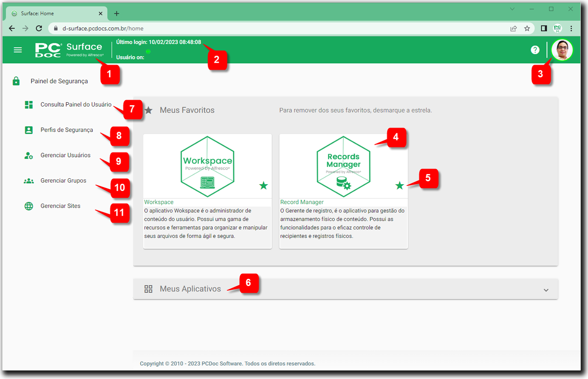The image size is (588, 379).
Task: Unfavorite Records Manager using its star
Action: tap(399, 185)
